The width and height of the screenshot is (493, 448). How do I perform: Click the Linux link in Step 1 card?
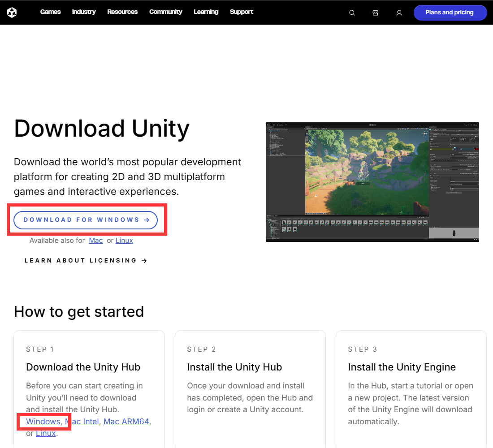[x=46, y=433]
